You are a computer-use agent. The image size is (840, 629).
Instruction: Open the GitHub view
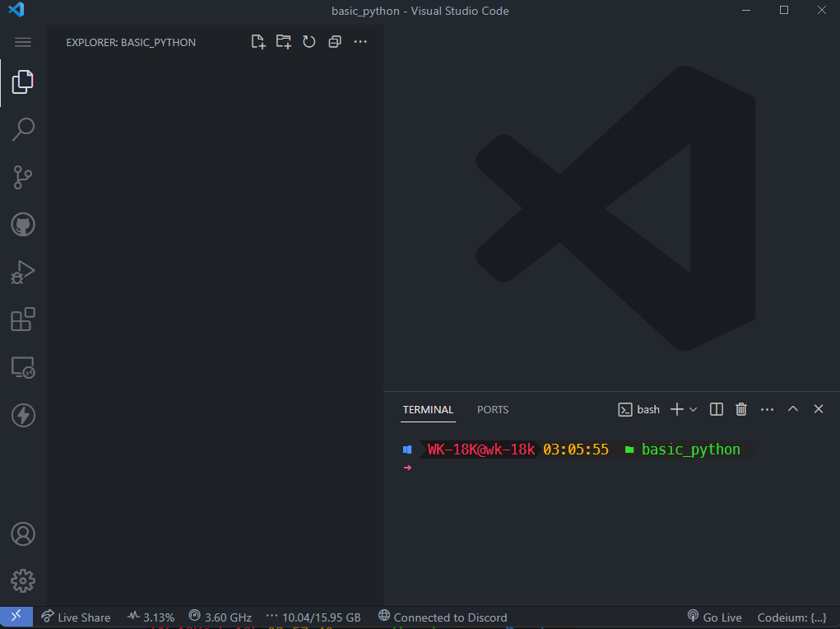click(22, 224)
